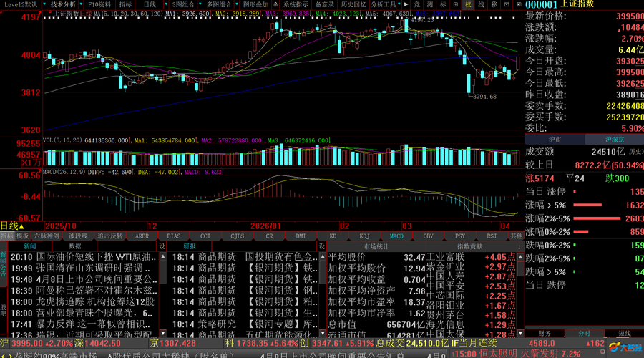
Task: Select the 短线 tab at bottom right
Action: click(x=624, y=334)
